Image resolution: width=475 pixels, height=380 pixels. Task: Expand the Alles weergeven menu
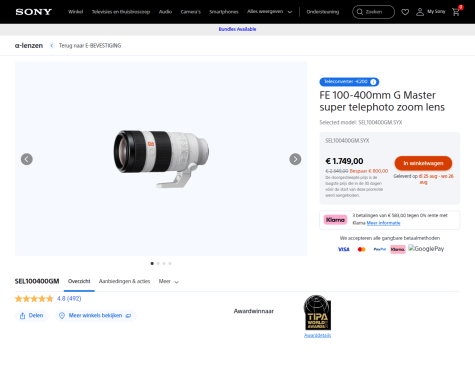click(269, 12)
